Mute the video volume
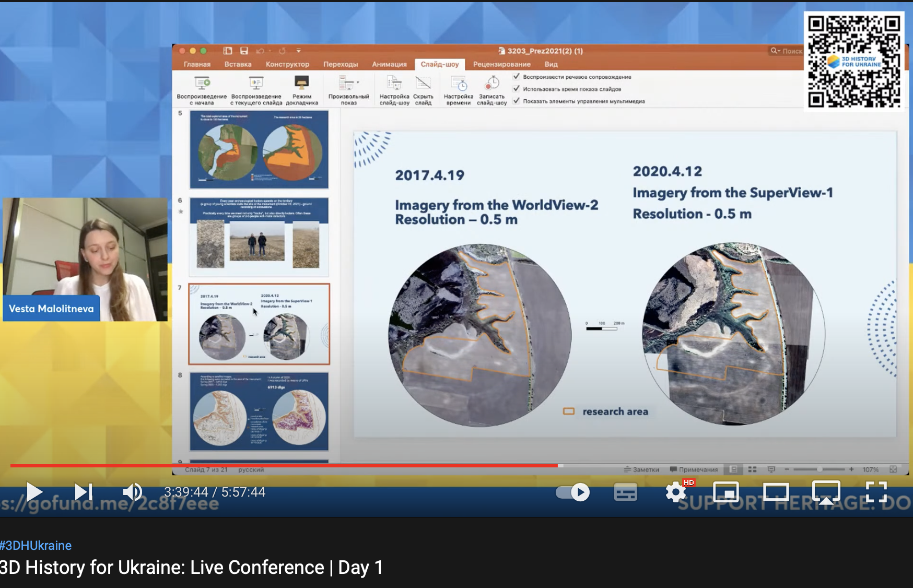 [133, 492]
